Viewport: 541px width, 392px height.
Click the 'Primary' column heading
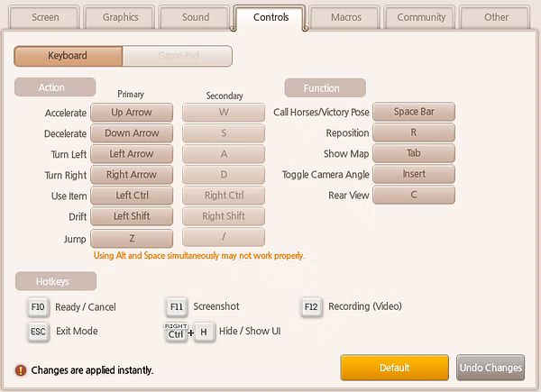pos(131,94)
